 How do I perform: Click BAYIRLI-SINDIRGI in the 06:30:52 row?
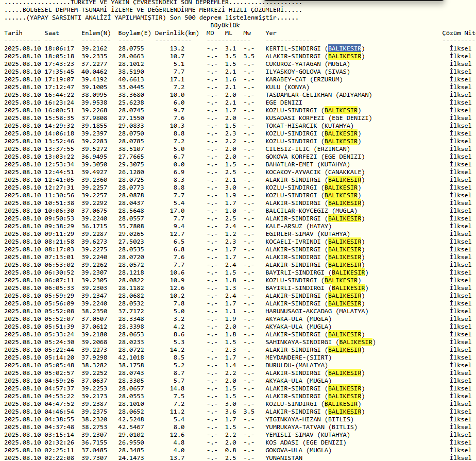point(295,272)
